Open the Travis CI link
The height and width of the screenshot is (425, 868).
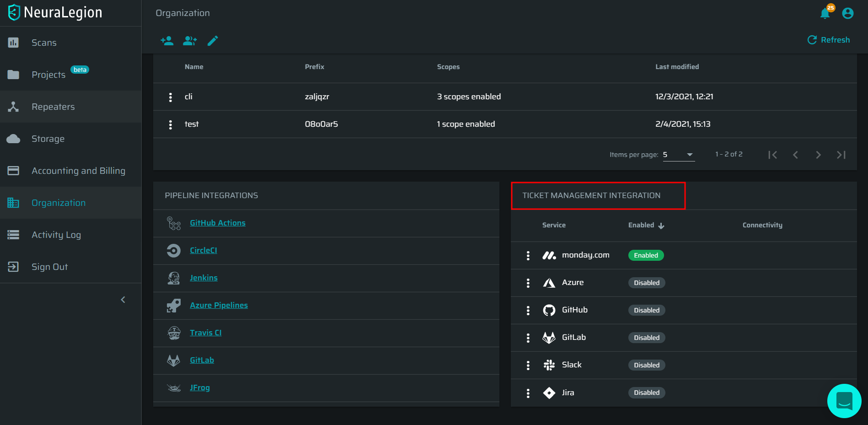tap(205, 333)
